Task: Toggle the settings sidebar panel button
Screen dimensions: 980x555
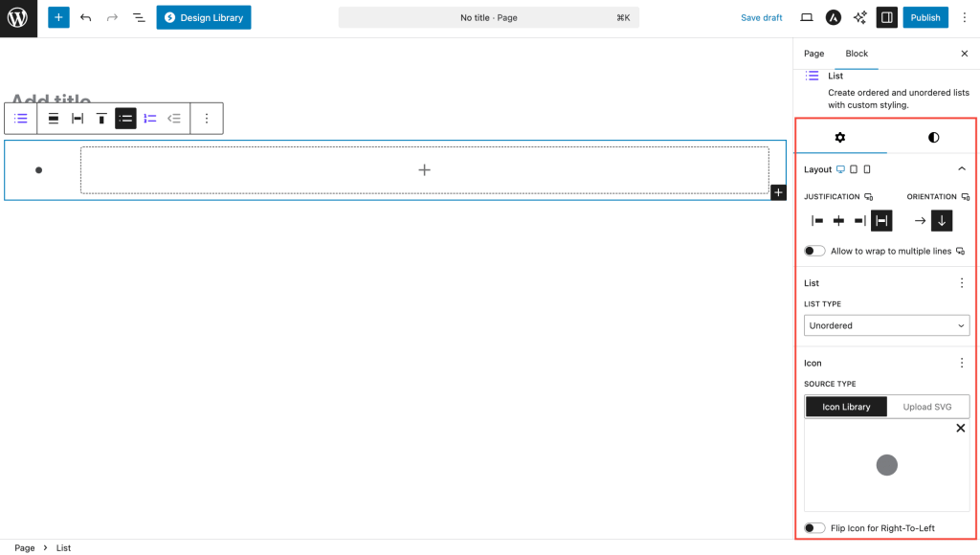Action: point(886,17)
